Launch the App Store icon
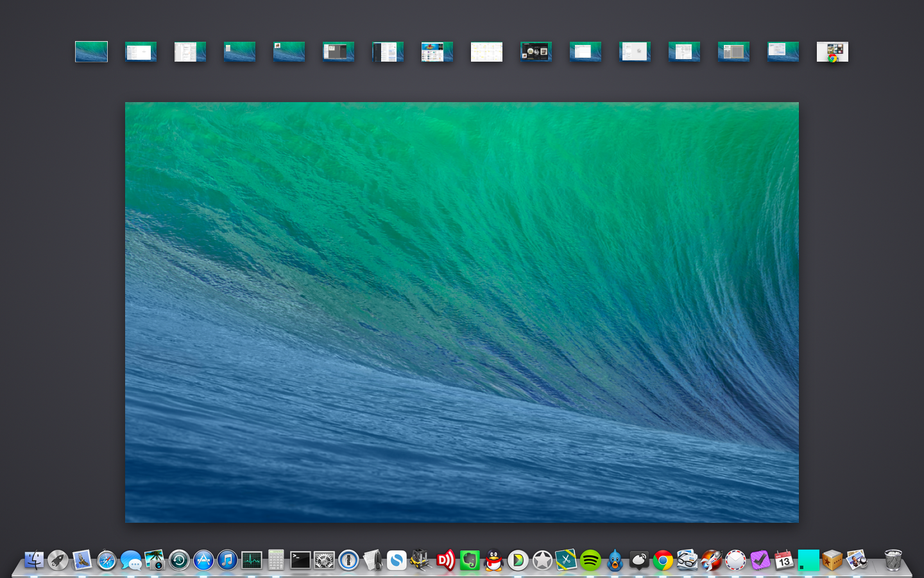Image resolution: width=924 pixels, height=578 pixels. pyautogui.click(x=203, y=560)
